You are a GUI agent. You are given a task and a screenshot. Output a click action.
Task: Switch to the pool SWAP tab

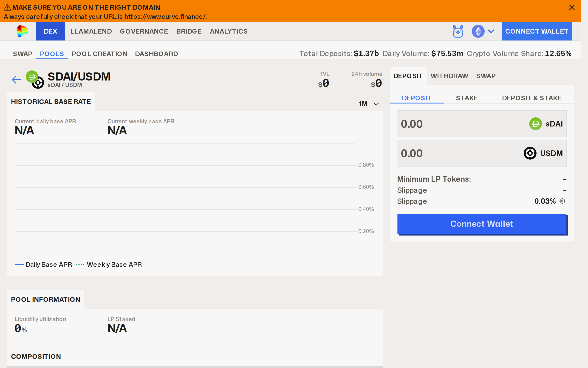click(486, 76)
